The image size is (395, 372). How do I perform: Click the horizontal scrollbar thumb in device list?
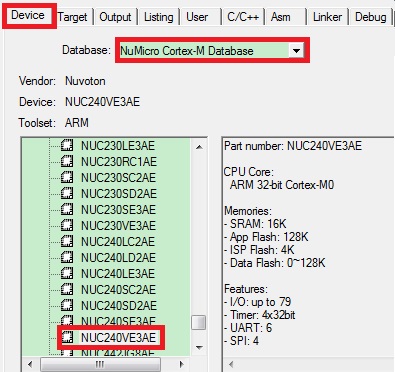100,364
